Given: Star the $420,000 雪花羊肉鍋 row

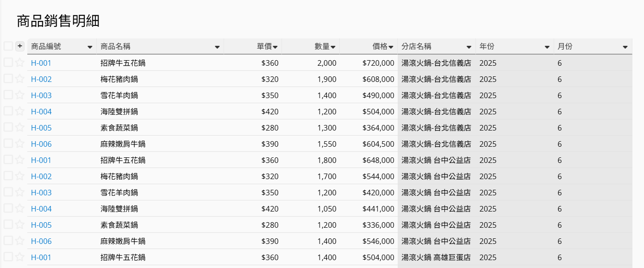Looking at the screenshot, I should (x=19, y=192).
